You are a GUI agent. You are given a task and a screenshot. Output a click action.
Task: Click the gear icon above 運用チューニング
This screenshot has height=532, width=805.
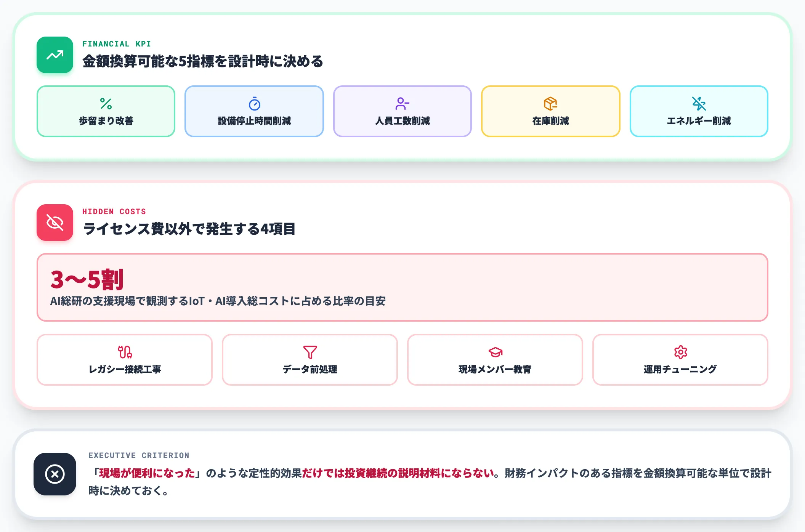click(680, 352)
